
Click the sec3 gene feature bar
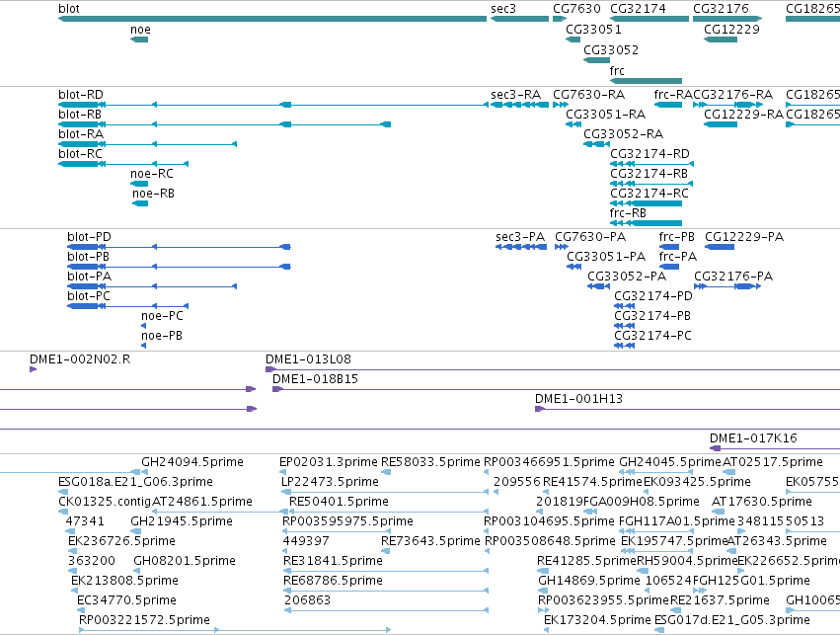point(519,19)
